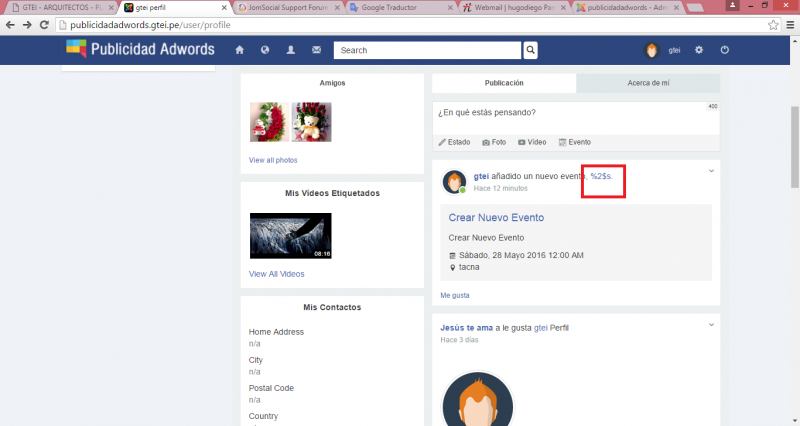The image size is (800, 426).
Task: Switch to publicidadadwords Admin browser tab
Action: pos(628,8)
